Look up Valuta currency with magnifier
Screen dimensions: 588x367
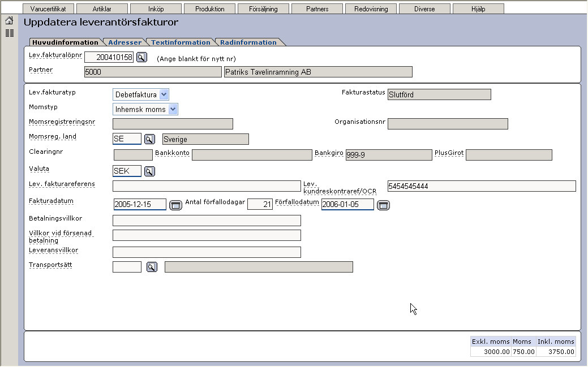coord(149,171)
